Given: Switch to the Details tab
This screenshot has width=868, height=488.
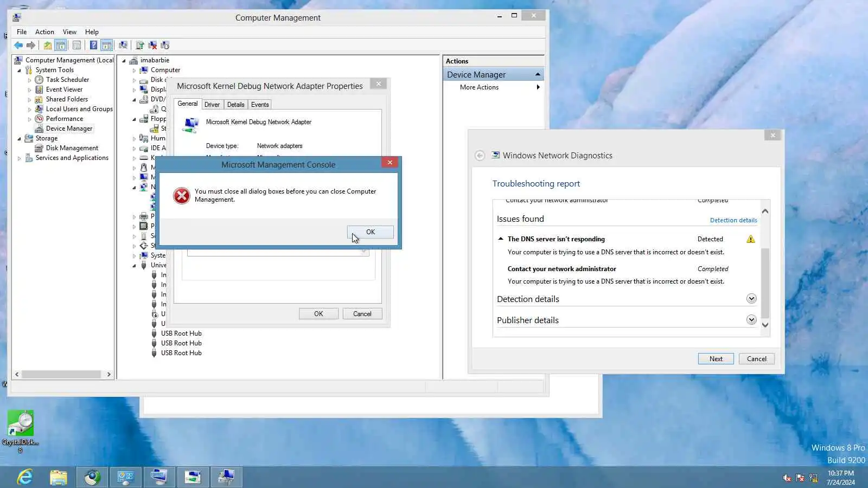Looking at the screenshot, I should (235, 105).
